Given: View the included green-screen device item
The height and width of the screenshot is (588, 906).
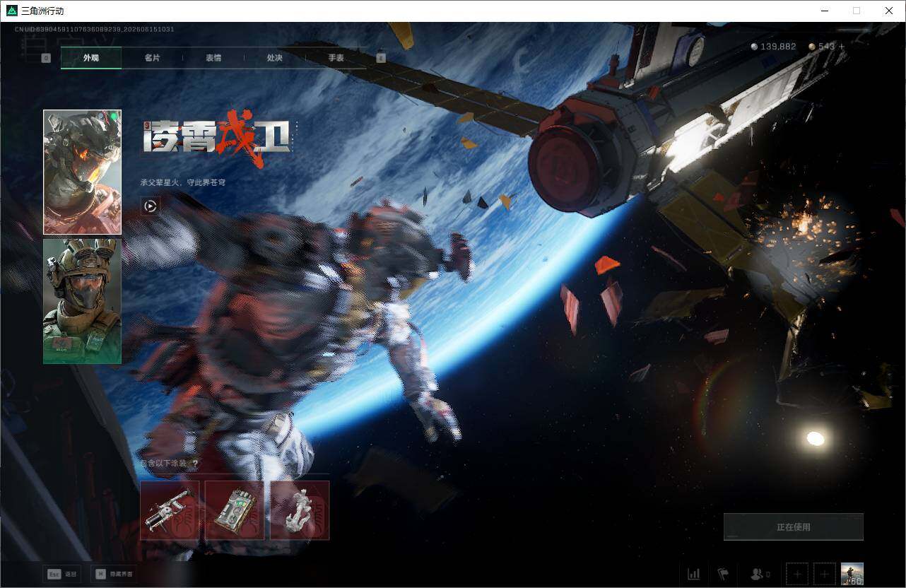Looking at the screenshot, I should coord(235,510).
